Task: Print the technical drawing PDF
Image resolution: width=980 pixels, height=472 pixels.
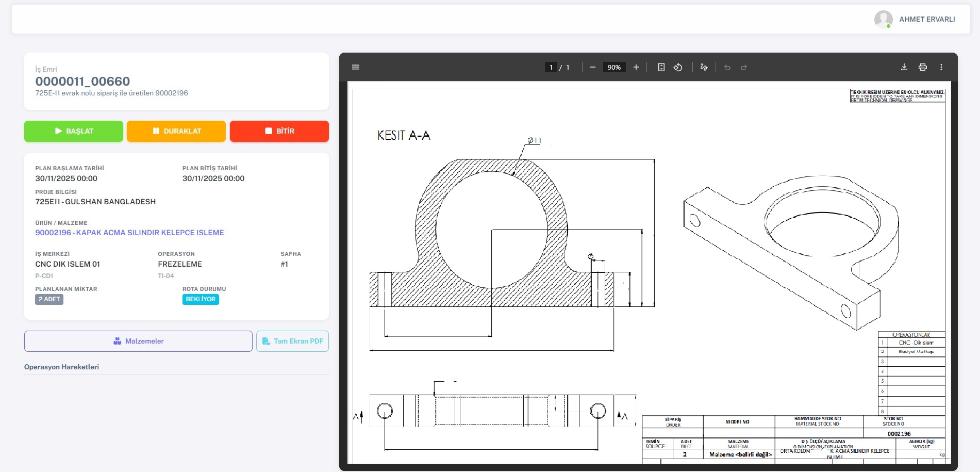Action: pos(923,67)
